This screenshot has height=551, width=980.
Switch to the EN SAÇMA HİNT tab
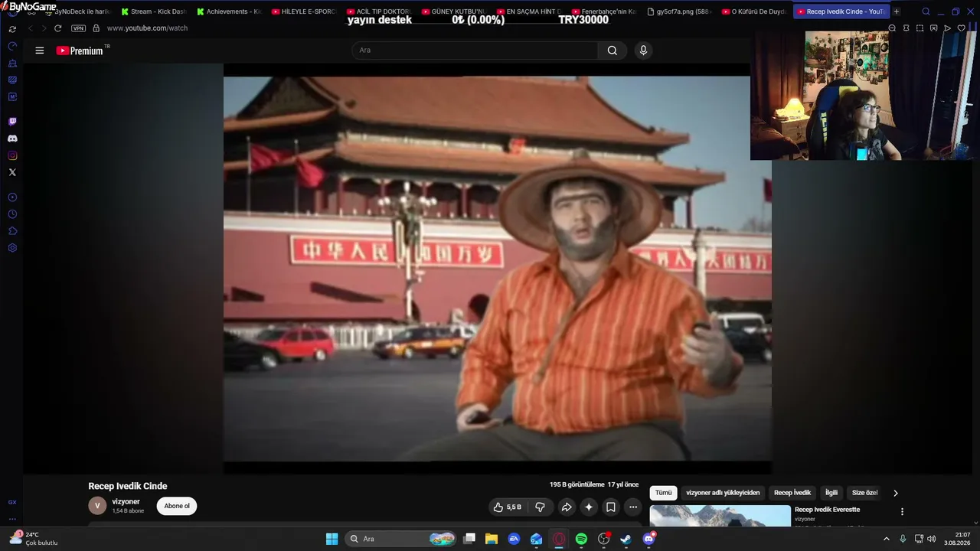click(529, 11)
